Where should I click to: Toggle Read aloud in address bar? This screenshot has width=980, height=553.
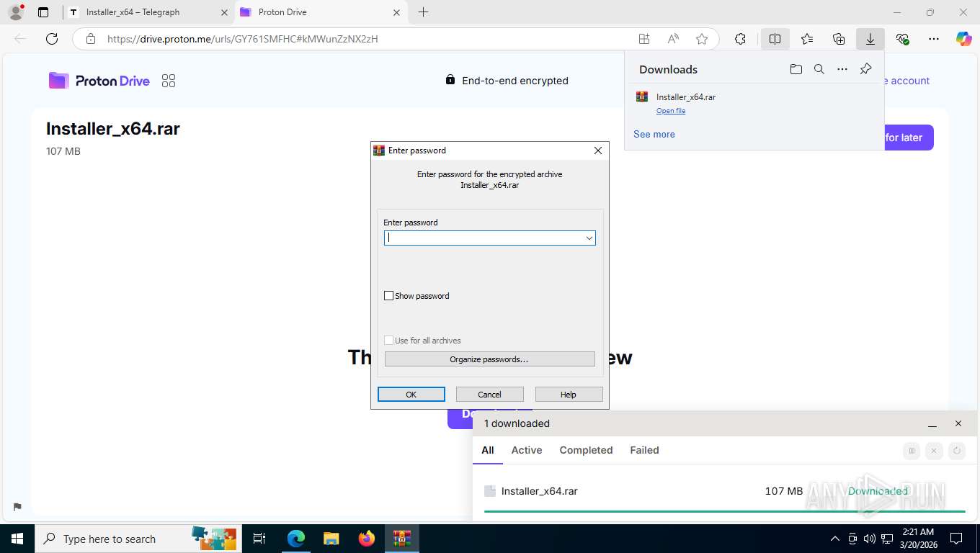673,39
